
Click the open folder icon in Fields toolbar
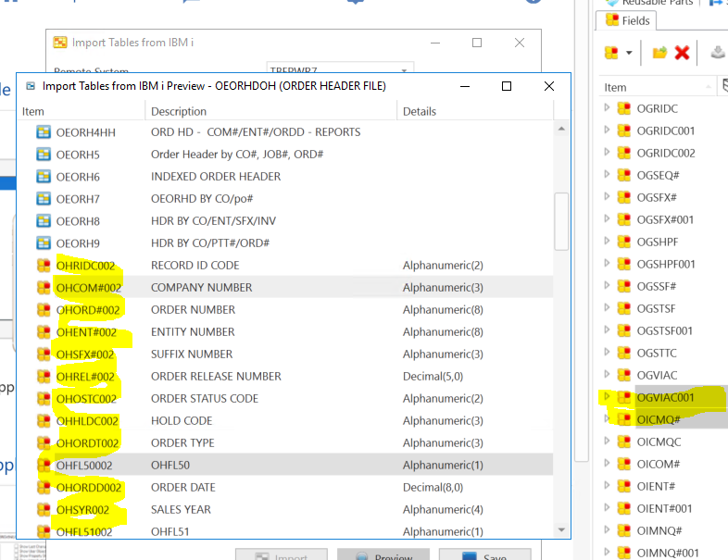point(659,53)
